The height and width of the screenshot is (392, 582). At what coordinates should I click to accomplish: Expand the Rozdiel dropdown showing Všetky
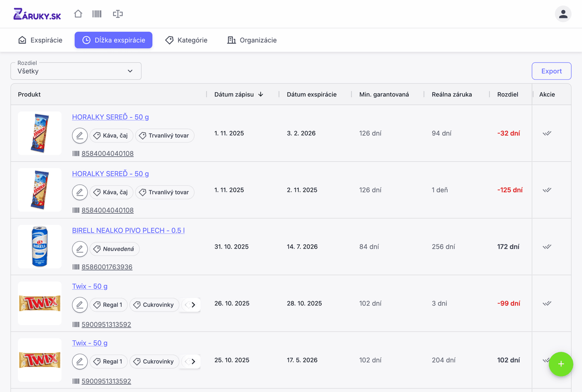tap(76, 71)
